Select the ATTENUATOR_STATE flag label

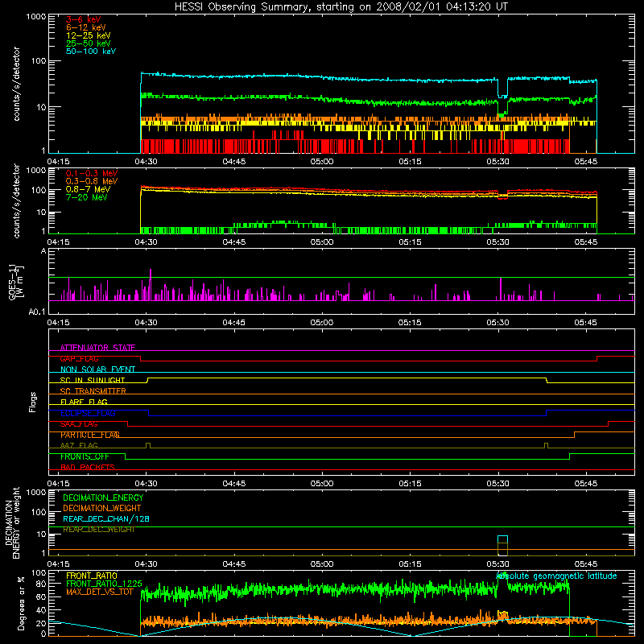(97, 348)
